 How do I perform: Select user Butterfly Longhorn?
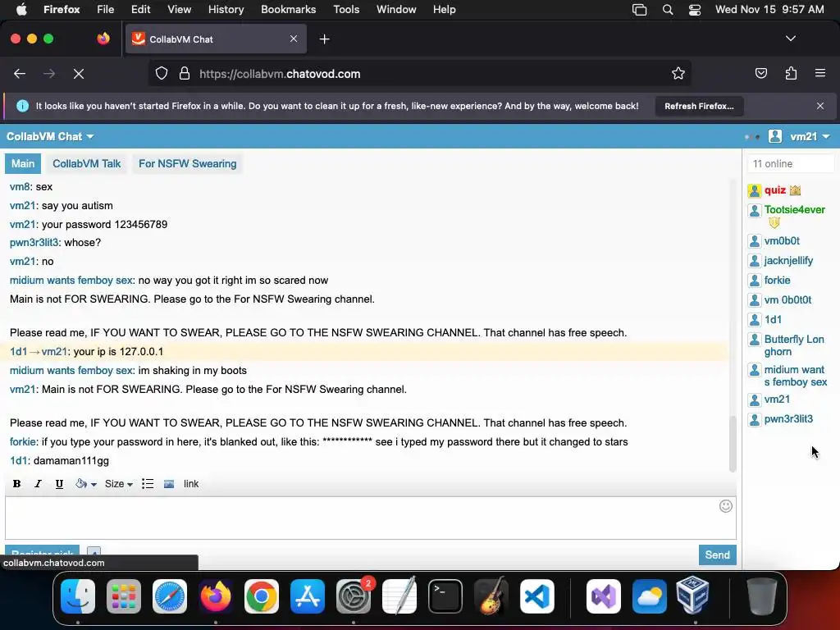coord(794,345)
